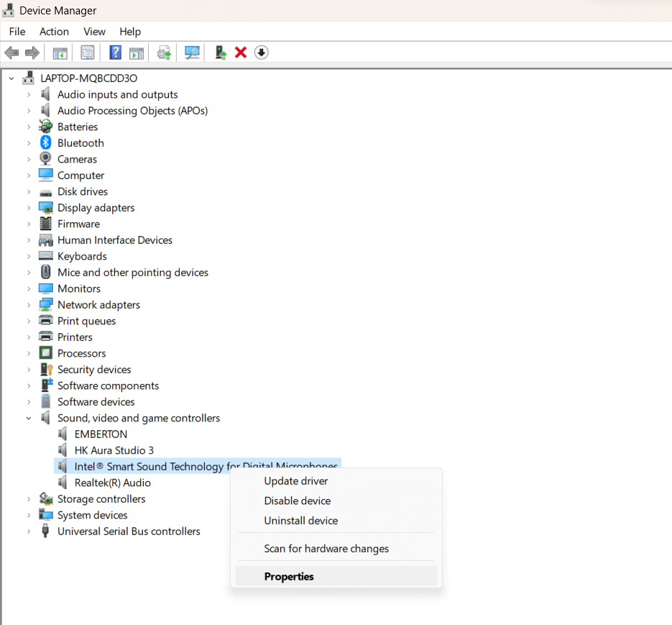Select the HK Aura Studio 3 device
The image size is (672, 625).
click(x=114, y=450)
